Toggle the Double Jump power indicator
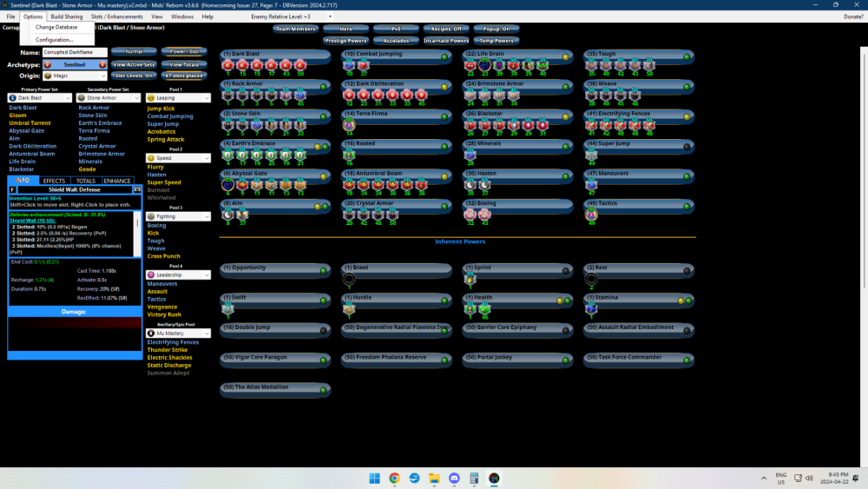This screenshot has height=489, width=868. pyautogui.click(x=324, y=331)
